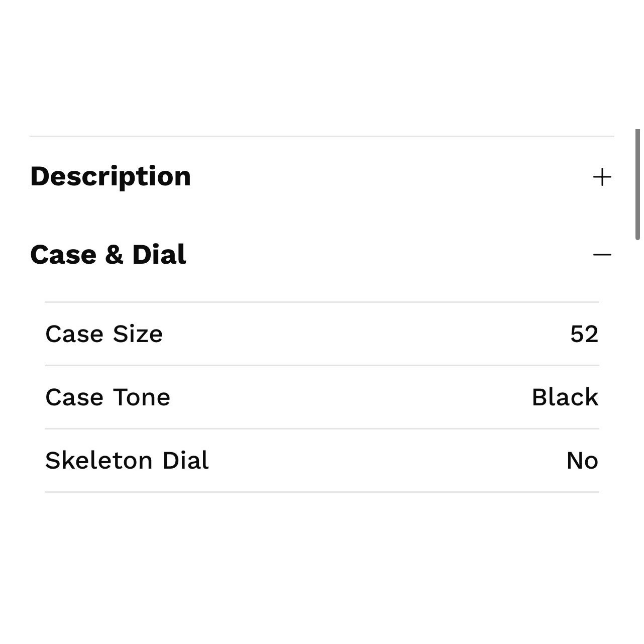Click the ampersand in Case & Dial
The image size is (644, 644).
click(x=114, y=255)
